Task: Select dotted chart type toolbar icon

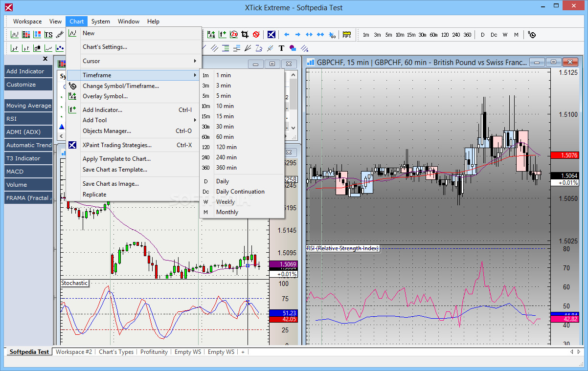Action: [x=60, y=48]
